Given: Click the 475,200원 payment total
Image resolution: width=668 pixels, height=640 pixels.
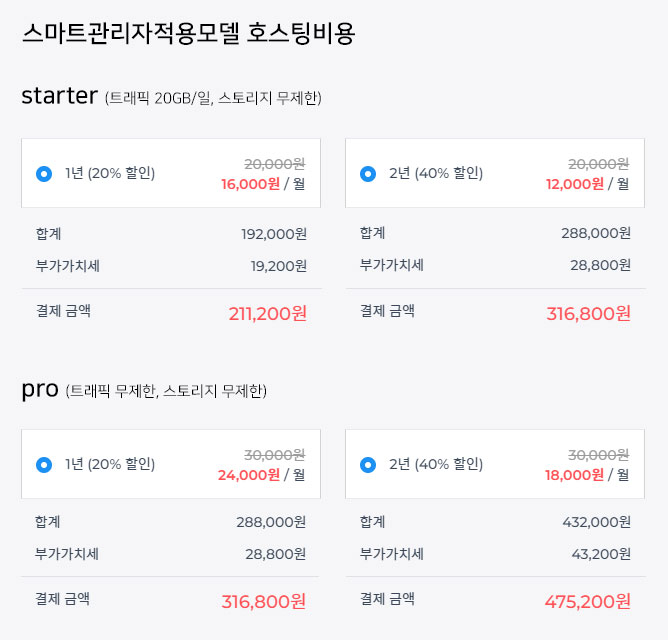Looking at the screenshot, I should point(587,602).
